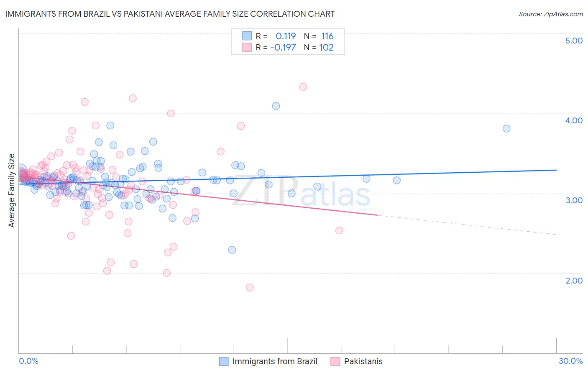Click the Average Family Size axis label
The width and height of the screenshot is (588, 373).
(x=11, y=191)
